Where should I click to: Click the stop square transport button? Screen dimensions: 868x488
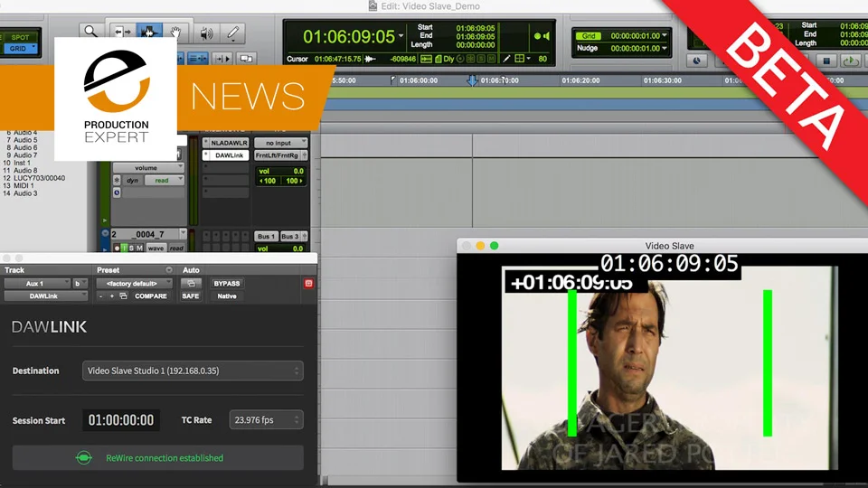(826, 61)
